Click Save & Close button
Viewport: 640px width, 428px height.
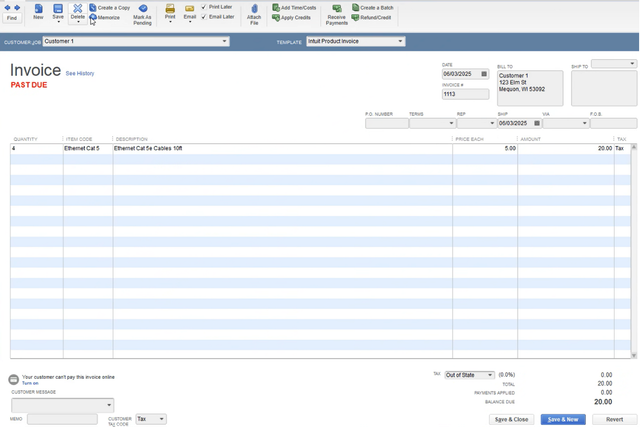coord(511,419)
